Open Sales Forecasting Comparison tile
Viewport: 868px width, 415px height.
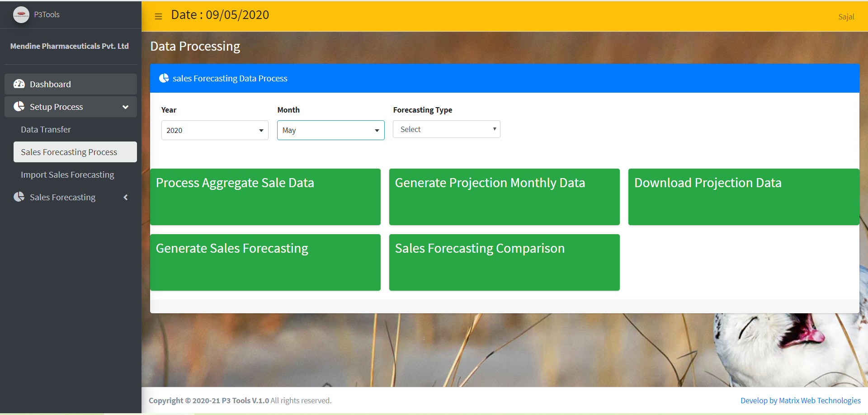(x=504, y=262)
